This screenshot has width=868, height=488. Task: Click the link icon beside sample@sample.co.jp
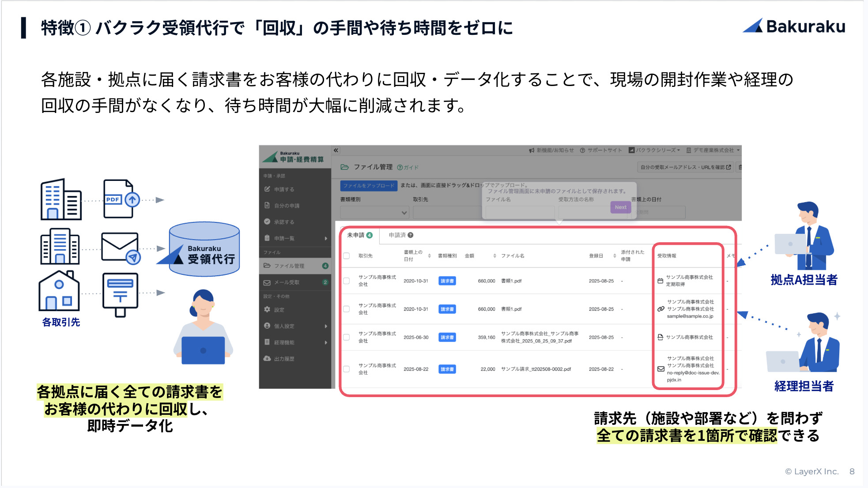tap(660, 309)
